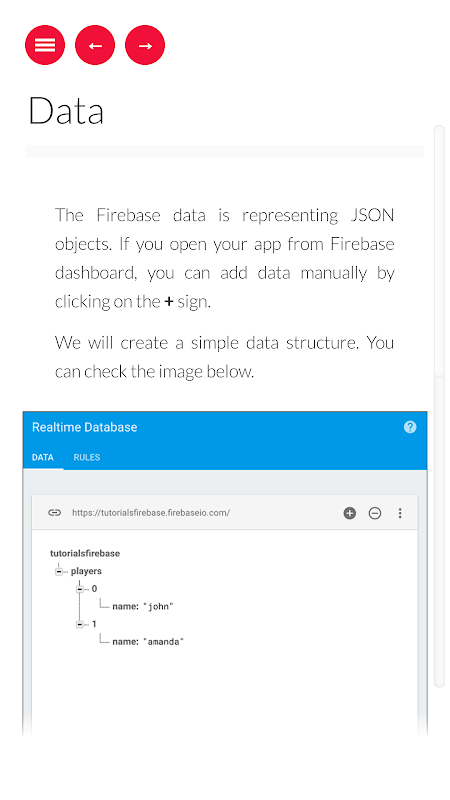Viewport: 450px width, 800px height.
Task: Select the DATA tab
Action: point(43,457)
